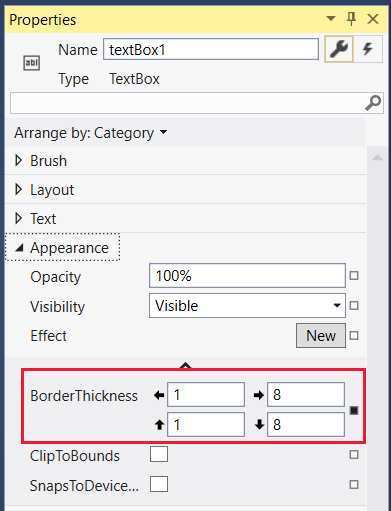Click the Opacity label
Screen dimensions: 391x511
(56, 277)
